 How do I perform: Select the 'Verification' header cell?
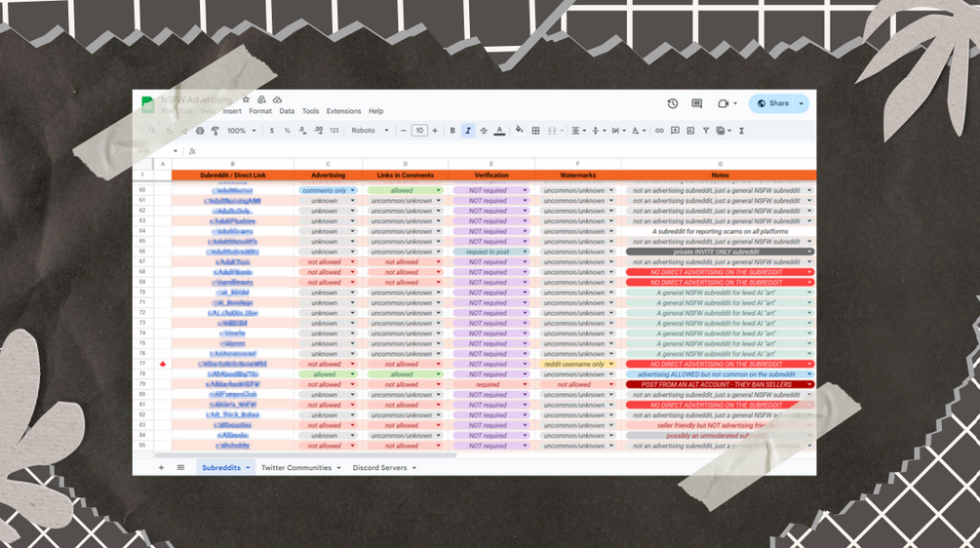pos(491,176)
